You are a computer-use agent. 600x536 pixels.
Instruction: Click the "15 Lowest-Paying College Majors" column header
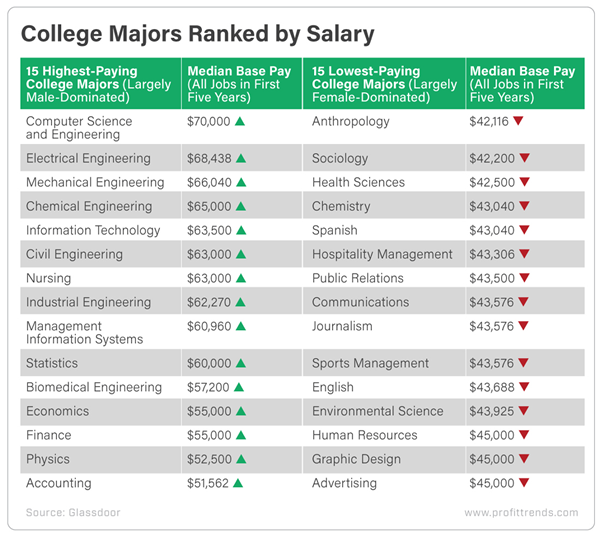384,84
